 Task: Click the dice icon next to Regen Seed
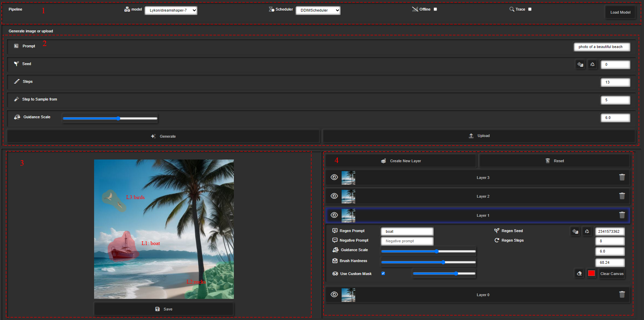(x=575, y=231)
